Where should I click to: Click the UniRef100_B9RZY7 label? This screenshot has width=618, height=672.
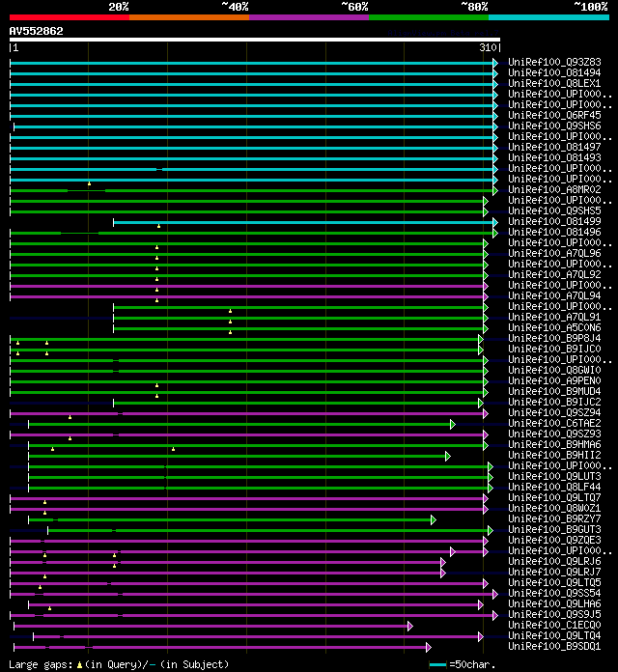pos(554,519)
